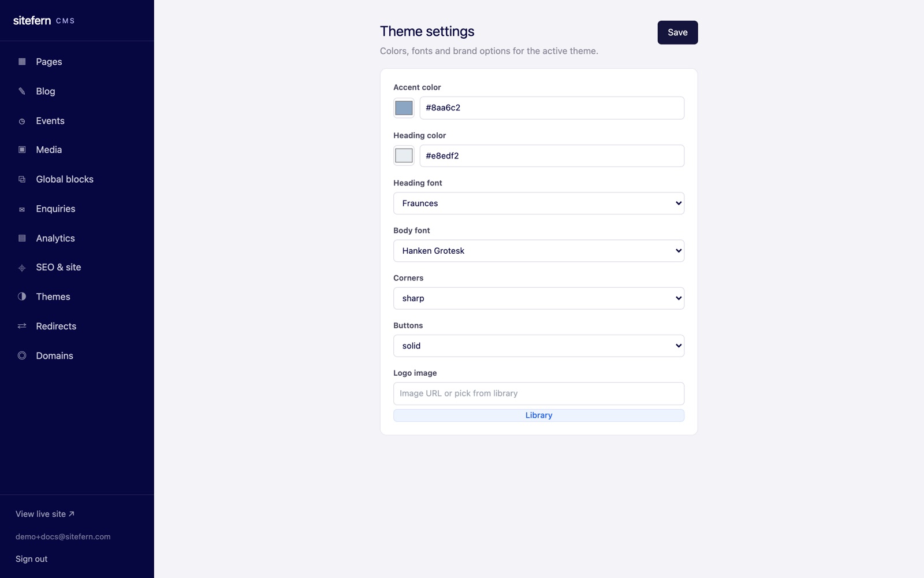This screenshot has width=924, height=578.
Task: Expand the Buttons style dropdown
Action: (x=539, y=346)
